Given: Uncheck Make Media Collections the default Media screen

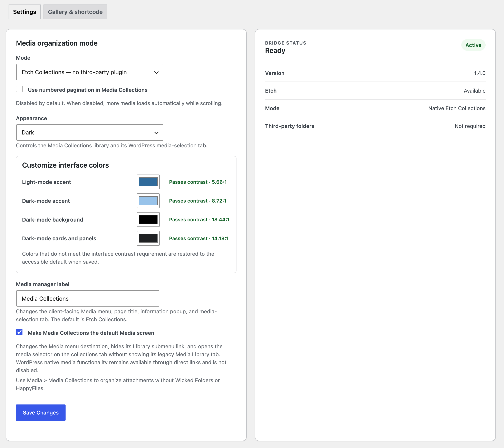Looking at the screenshot, I should (19, 332).
